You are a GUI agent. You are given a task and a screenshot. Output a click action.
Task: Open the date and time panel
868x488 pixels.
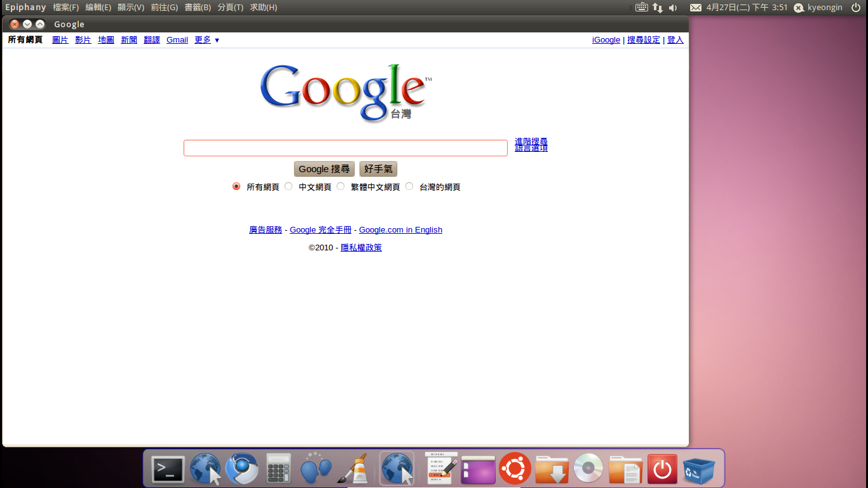[747, 8]
